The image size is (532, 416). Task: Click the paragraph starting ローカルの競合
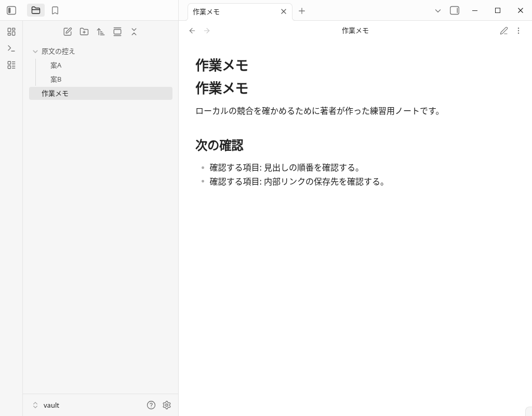click(x=318, y=111)
